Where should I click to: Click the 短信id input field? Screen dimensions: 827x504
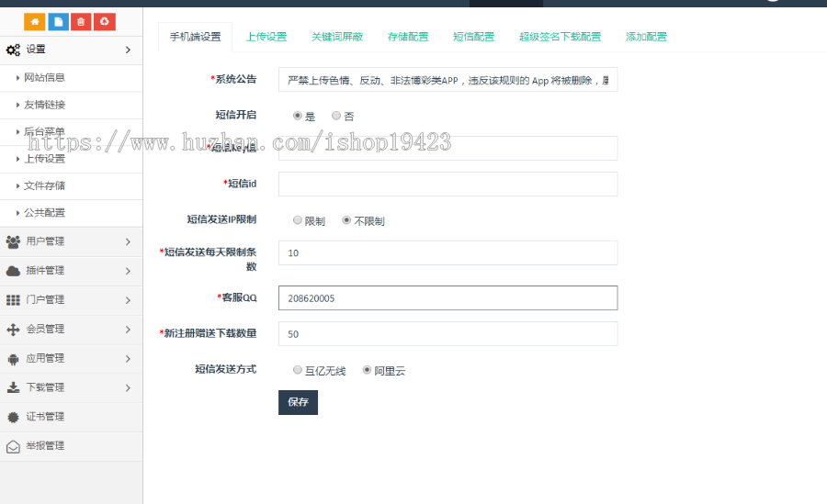click(x=447, y=184)
